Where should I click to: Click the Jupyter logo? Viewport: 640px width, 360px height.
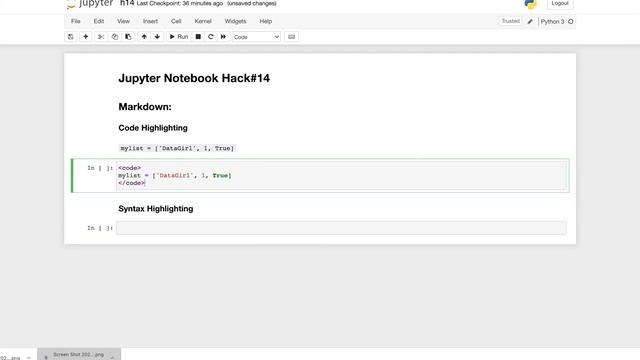90,4
